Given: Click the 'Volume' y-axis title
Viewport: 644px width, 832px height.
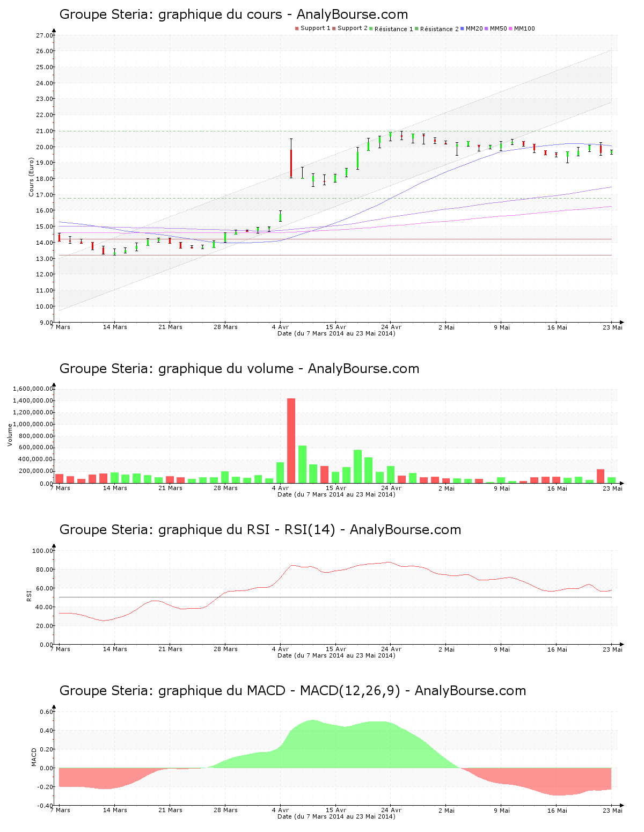Looking at the screenshot, I should coord(10,435).
